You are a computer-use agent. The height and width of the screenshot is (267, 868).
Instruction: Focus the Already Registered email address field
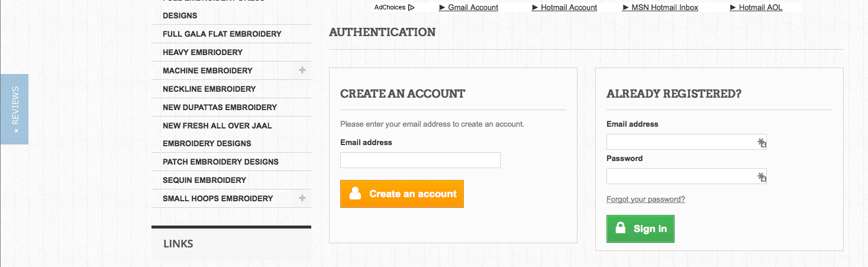pos(680,142)
